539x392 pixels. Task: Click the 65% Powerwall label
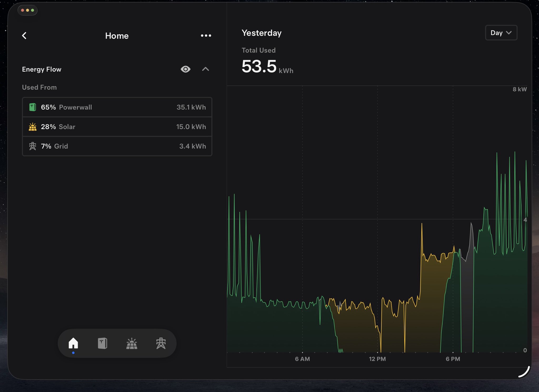tap(66, 107)
